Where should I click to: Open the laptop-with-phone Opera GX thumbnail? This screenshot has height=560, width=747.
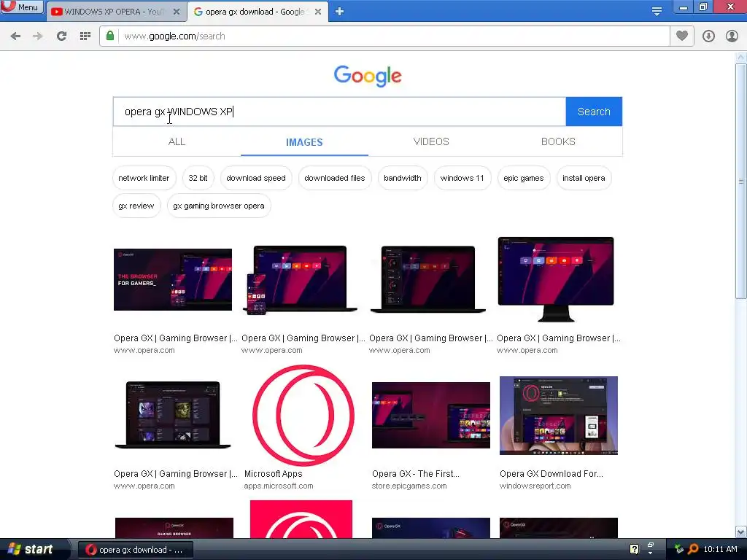(x=300, y=280)
